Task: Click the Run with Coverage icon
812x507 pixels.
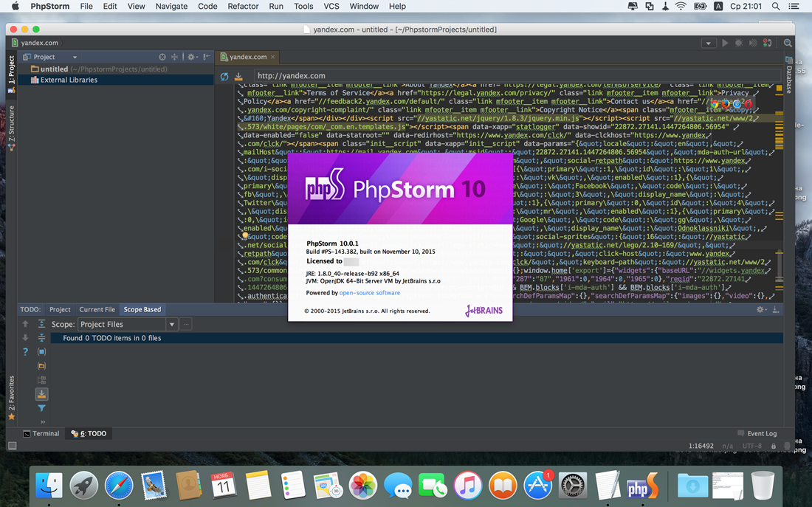Action: [x=753, y=43]
